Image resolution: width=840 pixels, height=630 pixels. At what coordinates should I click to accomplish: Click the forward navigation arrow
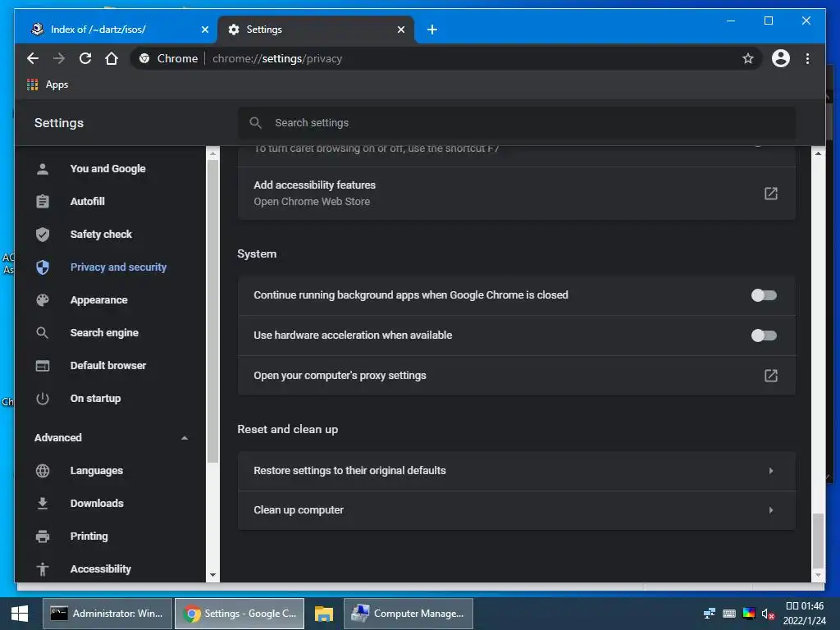pos(59,58)
